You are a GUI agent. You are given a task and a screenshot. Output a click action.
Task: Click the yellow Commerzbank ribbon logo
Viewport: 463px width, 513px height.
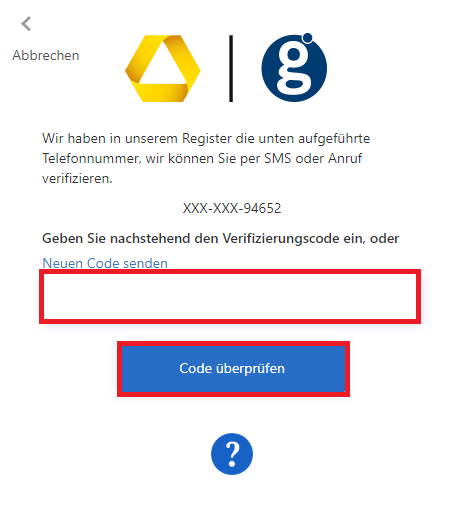163,68
